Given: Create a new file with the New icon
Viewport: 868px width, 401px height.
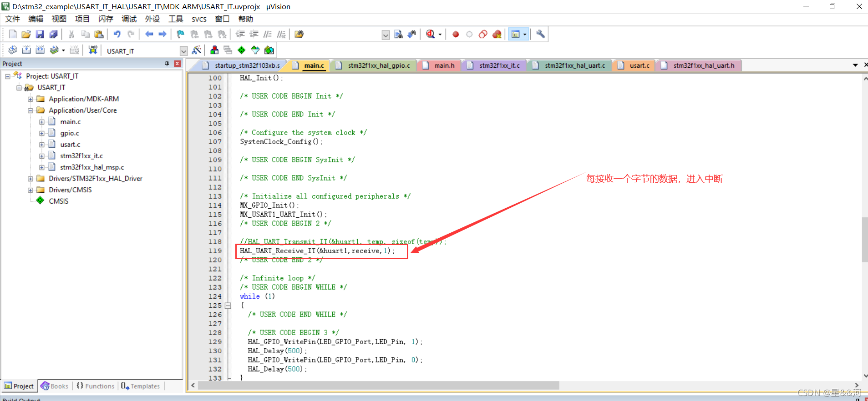Looking at the screenshot, I should 13,34.
